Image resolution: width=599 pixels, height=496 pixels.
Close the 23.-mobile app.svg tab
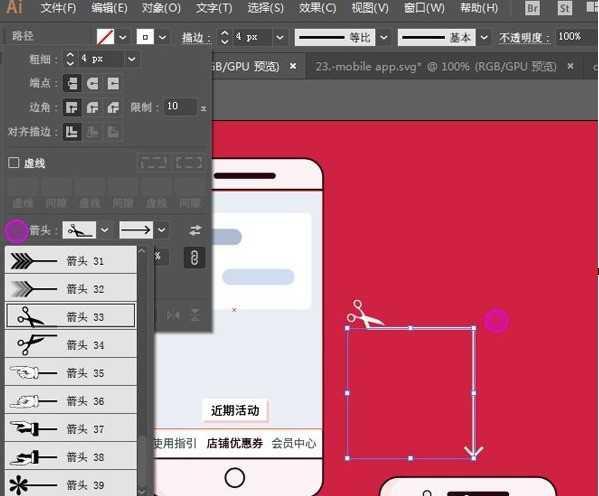570,66
